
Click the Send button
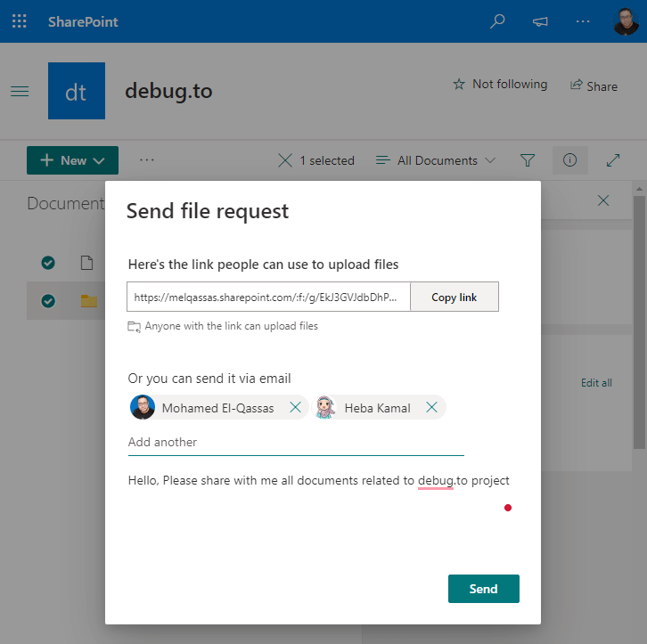[484, 589]
